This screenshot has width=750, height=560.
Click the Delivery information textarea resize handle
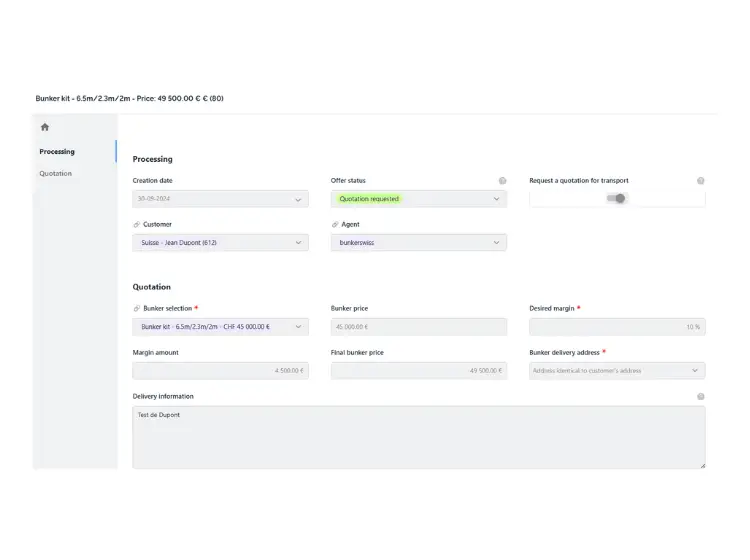tap(702, 465)
